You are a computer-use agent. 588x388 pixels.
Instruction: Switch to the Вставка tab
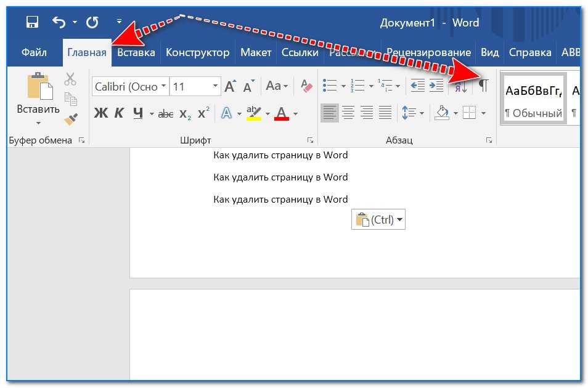tap(136, 52)
